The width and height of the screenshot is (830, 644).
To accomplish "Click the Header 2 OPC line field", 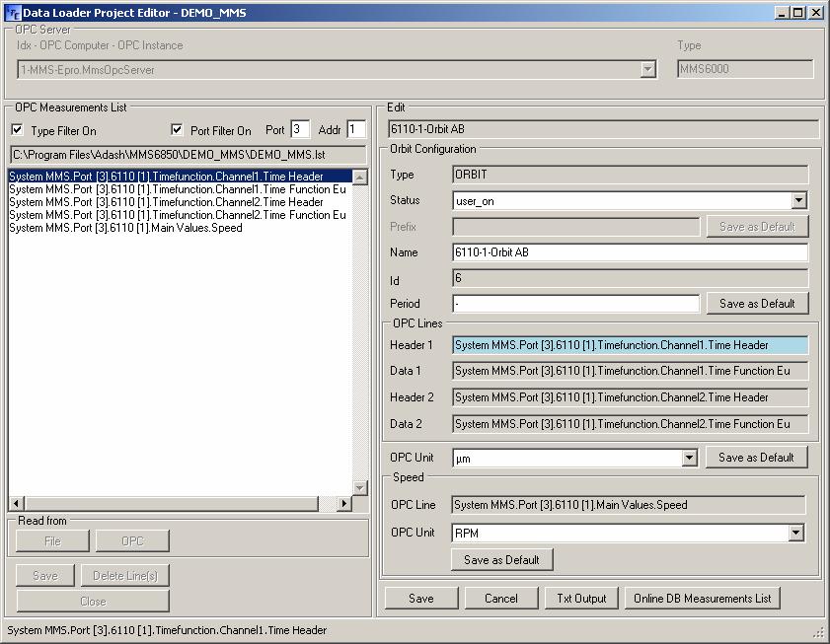I will [630, 397].
